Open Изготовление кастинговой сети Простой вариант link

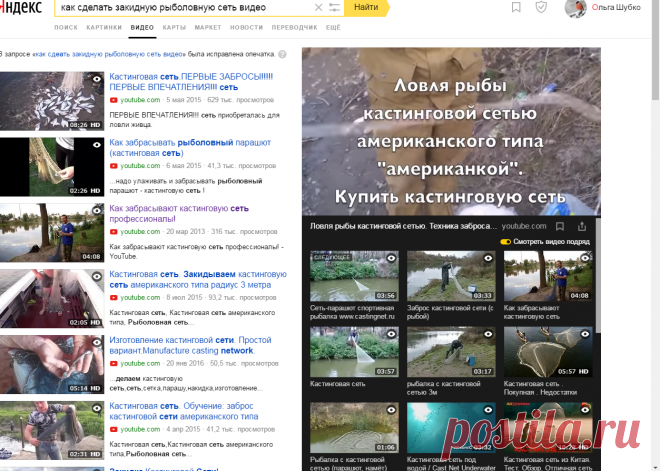click(x=190, y=345)
